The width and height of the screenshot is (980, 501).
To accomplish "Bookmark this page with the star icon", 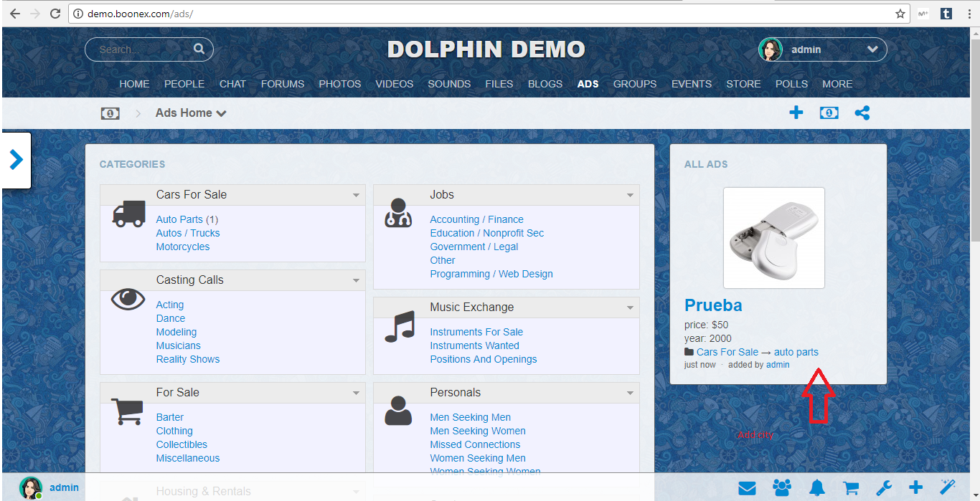I will (x=900, y=14).
